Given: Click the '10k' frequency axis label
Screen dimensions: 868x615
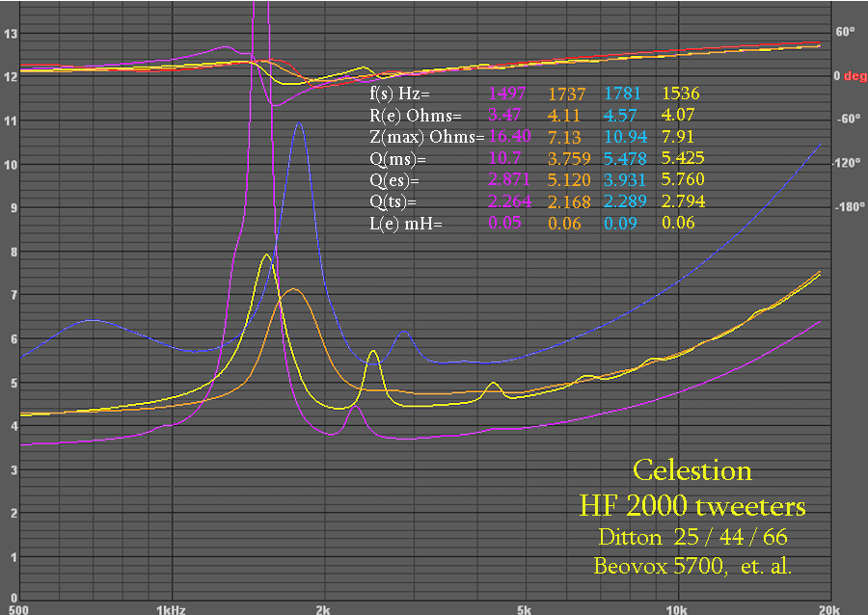Looking at the screenshot, I should [676, 609].
